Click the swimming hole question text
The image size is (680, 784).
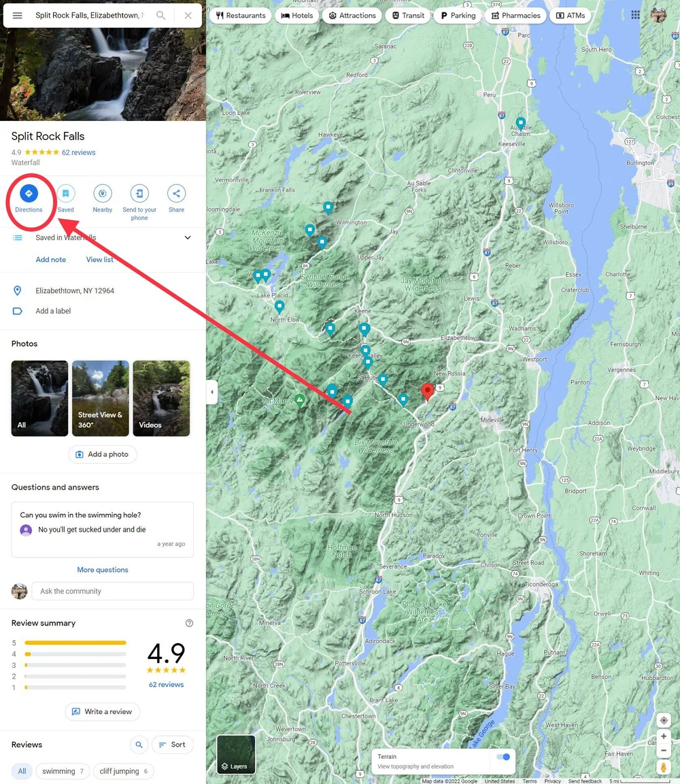coord(80,515)
